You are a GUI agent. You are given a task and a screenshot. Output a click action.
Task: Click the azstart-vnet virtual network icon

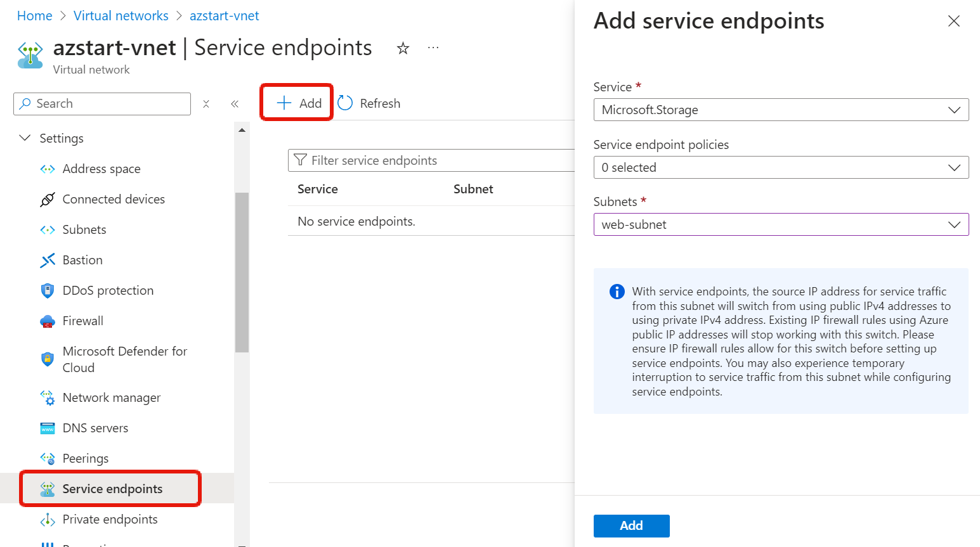coord(30,55)
